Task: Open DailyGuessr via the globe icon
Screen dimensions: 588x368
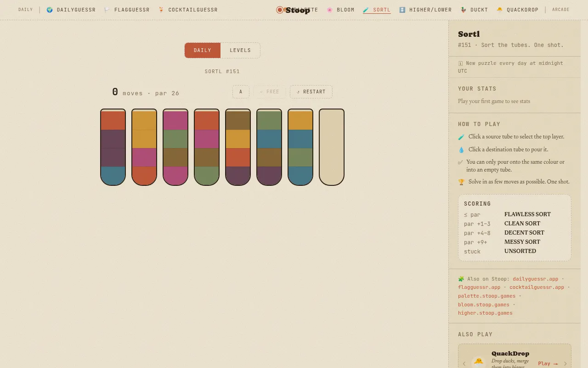Action: click(x=50, y=10)
